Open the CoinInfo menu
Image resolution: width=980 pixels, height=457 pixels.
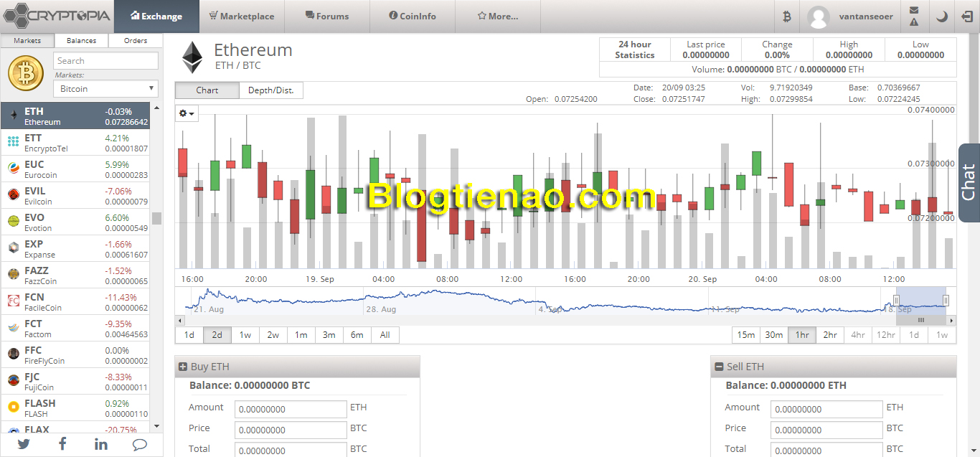pos(413,16)
